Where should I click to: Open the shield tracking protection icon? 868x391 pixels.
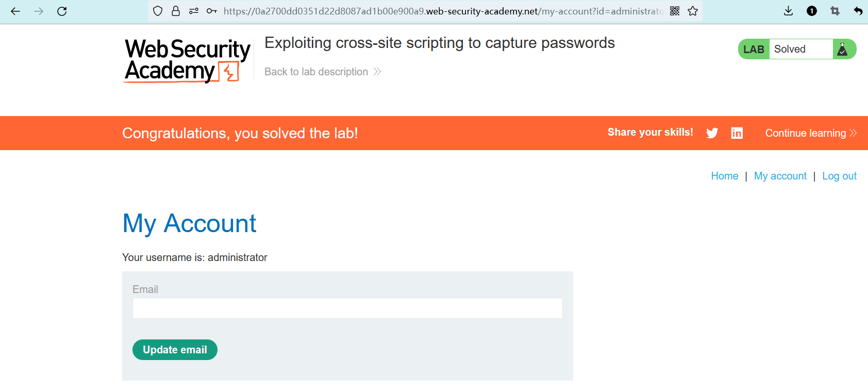(x=158, y=11)
